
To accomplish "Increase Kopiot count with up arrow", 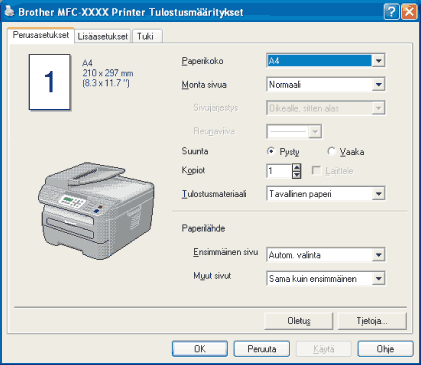I will click(296, 167).
